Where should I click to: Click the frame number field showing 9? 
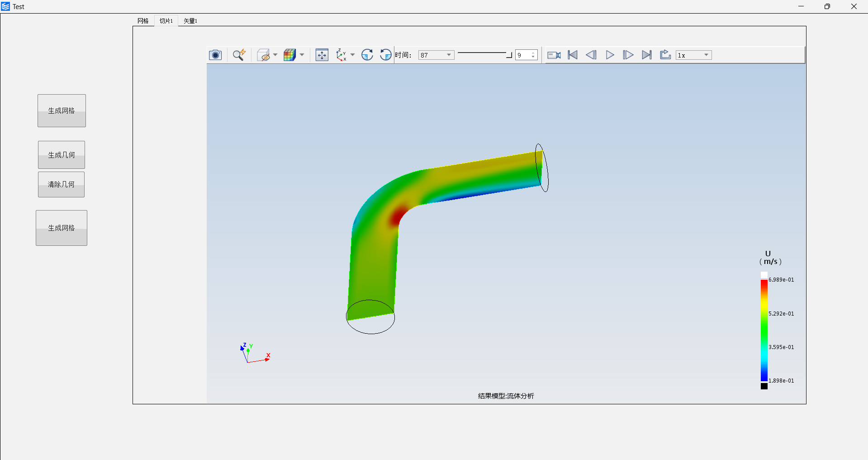click(x=523, y=55)
